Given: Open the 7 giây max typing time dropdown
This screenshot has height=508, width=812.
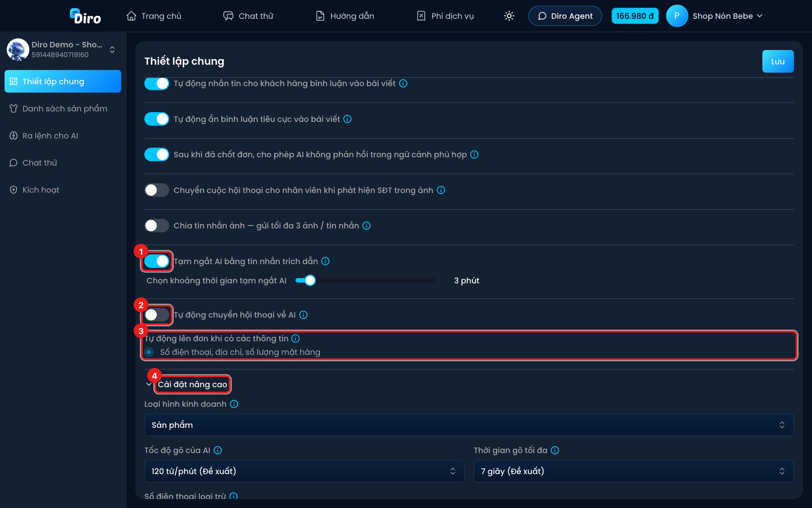Looking at the screenshot, I should (x=633, y=471).
